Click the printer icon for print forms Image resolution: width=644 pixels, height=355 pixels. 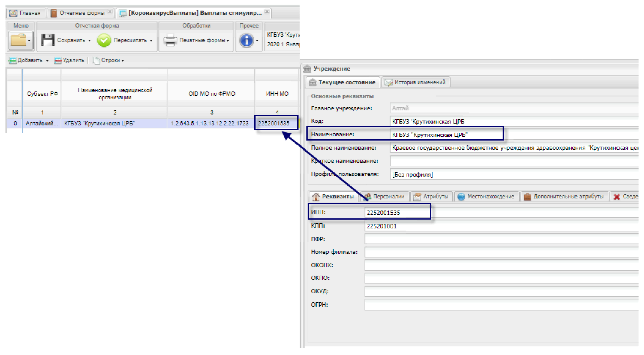click(x=170, y=40)
